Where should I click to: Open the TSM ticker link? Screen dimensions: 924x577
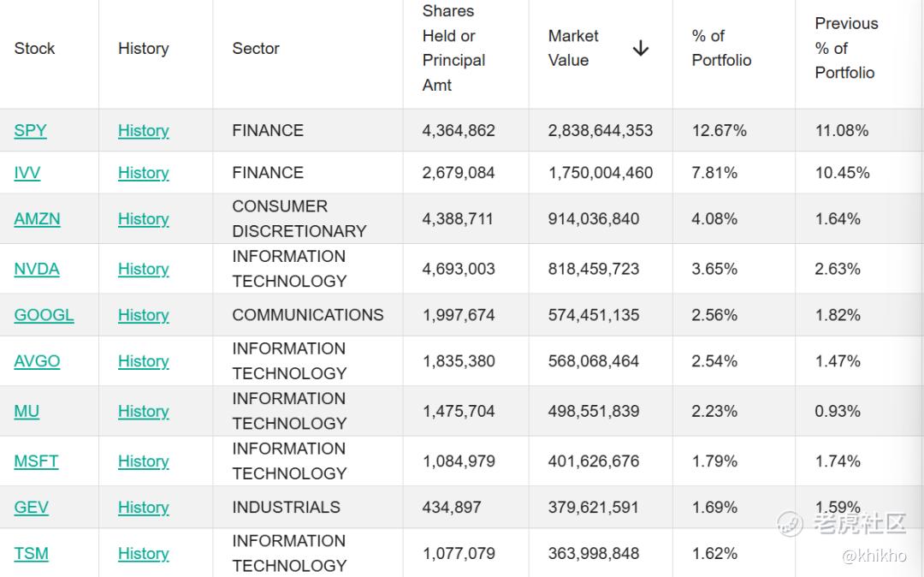(32, 553)
